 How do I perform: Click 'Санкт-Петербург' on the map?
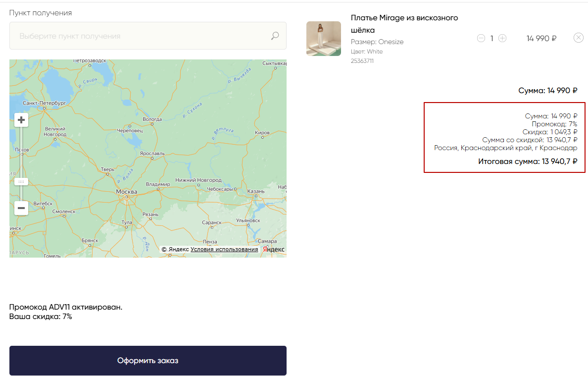(x=44, y=103)
